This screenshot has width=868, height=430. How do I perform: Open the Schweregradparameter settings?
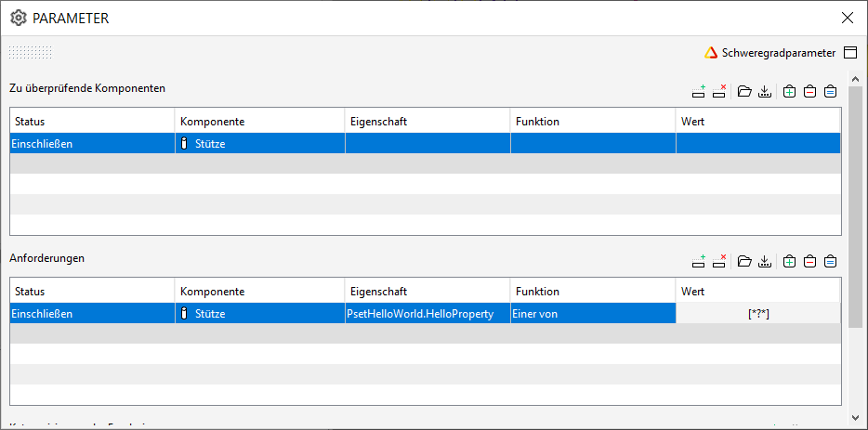click(770, 53)
